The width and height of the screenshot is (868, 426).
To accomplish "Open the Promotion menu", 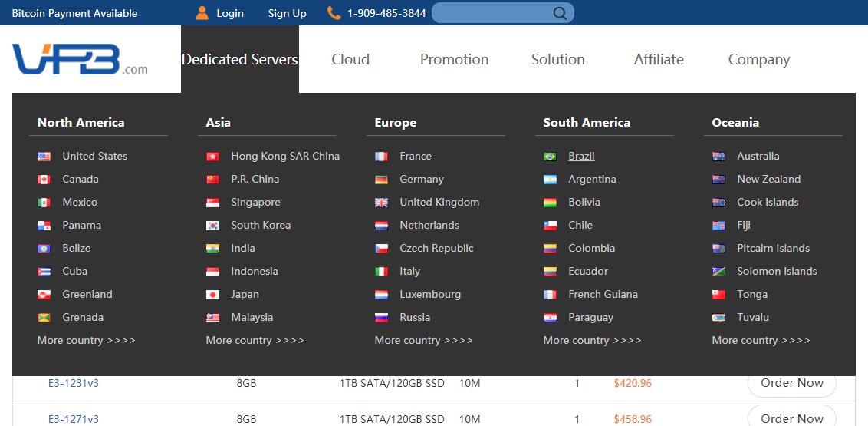I will click(454, 59).
